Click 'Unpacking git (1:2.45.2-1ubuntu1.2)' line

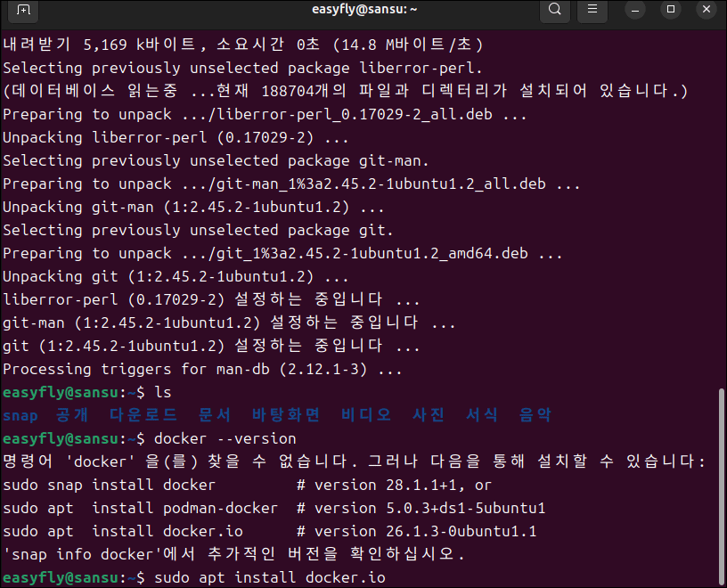[x=176, y=276]
